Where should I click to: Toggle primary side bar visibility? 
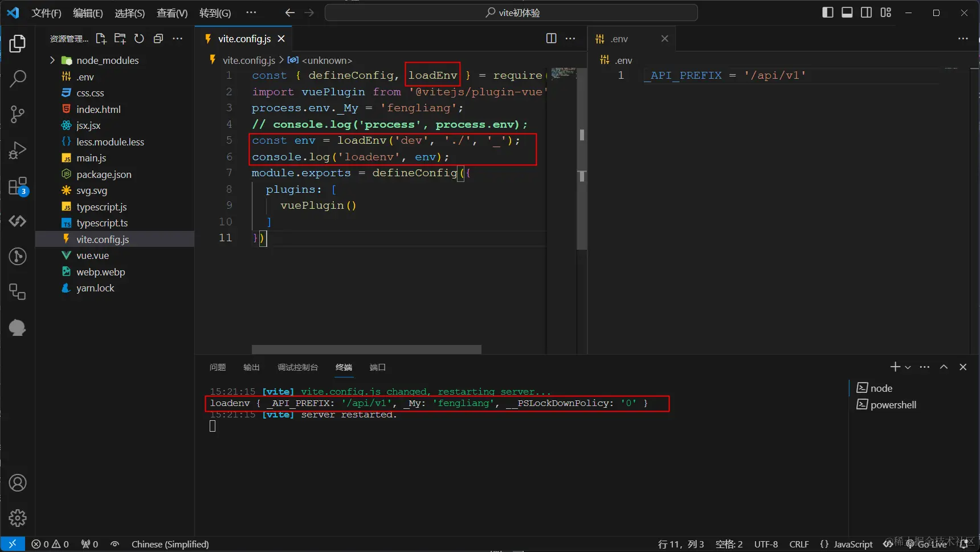(x=828, y=13)
